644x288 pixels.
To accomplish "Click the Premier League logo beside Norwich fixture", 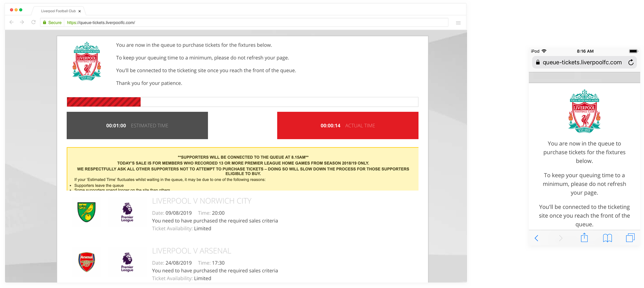I will tap(127, 212).
